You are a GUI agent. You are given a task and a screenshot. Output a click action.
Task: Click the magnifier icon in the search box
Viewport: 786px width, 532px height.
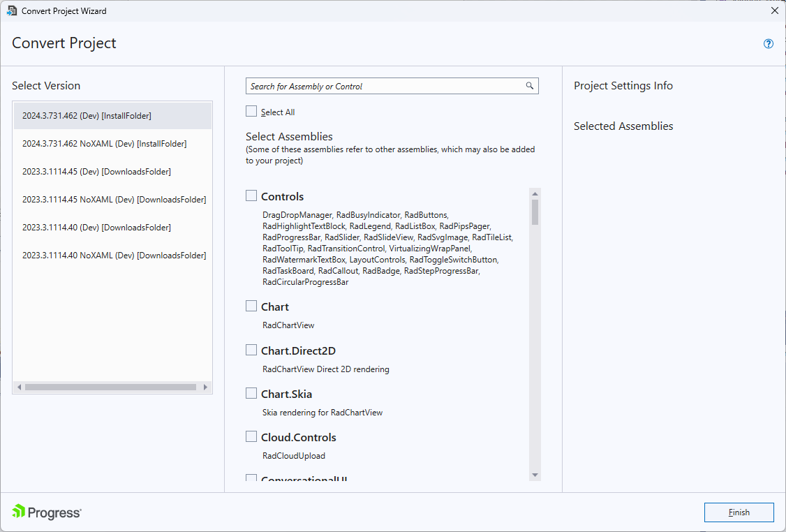pos(530,85)
